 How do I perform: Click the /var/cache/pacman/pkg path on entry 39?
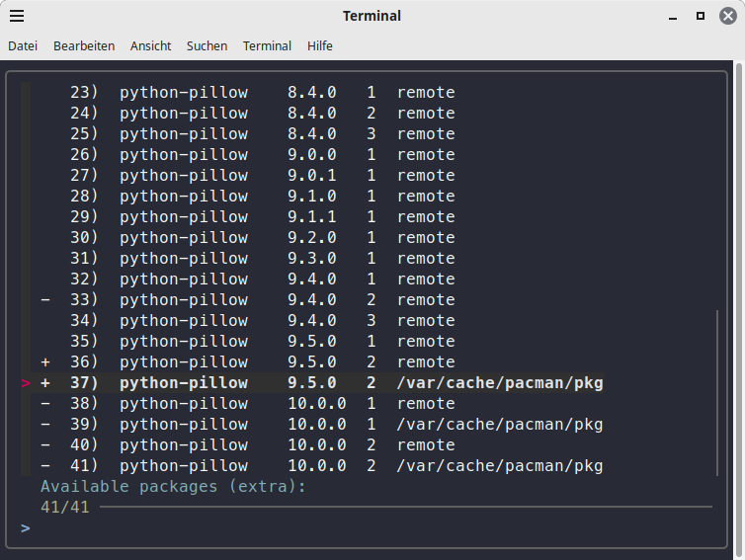click(499, 425)
